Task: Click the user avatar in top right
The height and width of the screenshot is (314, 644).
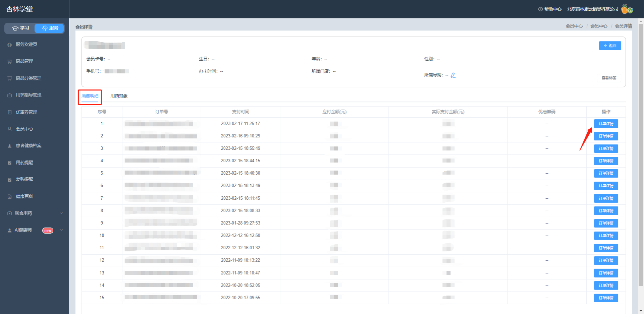Action: coord(627,9)
